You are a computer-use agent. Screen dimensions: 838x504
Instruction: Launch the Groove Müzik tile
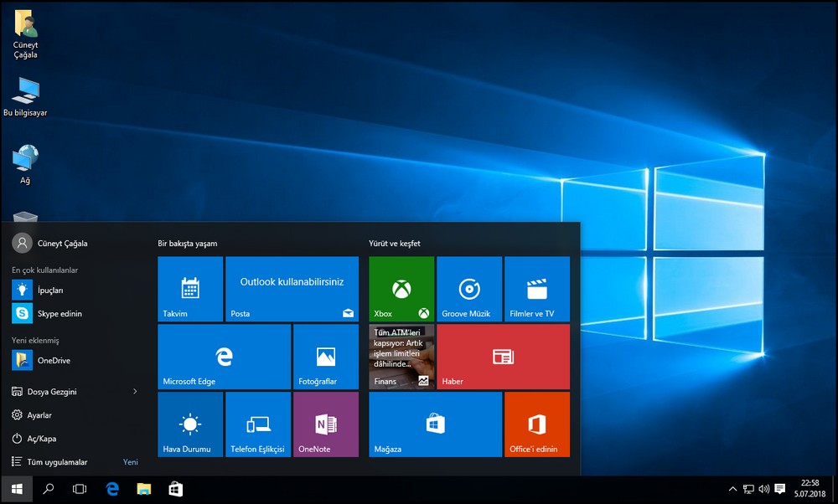[469, 289]
